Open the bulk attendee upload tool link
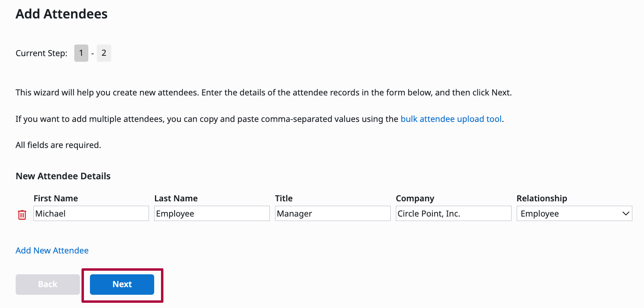 click(451, 119)
